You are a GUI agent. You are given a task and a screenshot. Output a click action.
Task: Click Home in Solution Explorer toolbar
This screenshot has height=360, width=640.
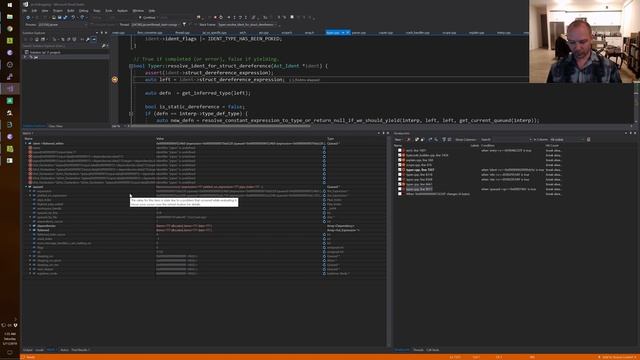(37, 39)
